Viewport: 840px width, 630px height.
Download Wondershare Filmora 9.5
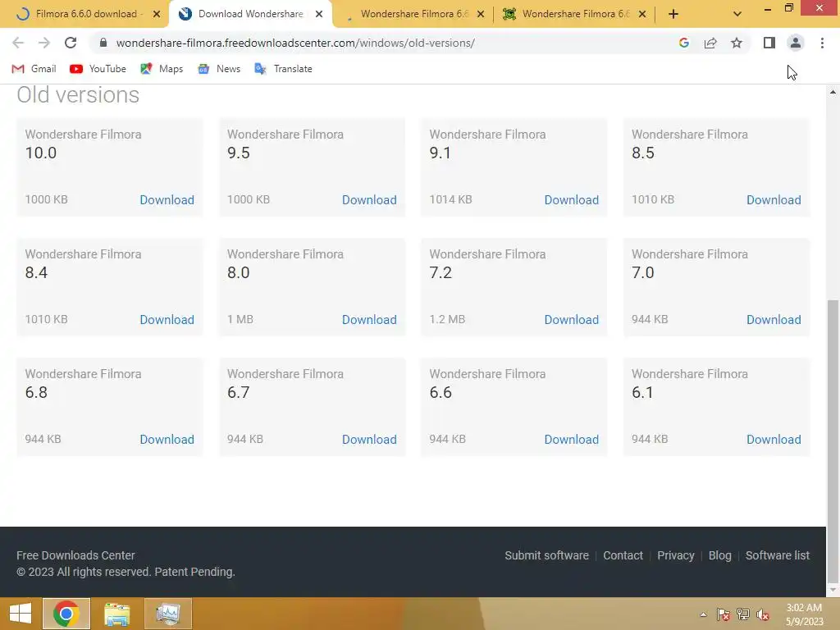pyautogui.click(x=369, y=200)
